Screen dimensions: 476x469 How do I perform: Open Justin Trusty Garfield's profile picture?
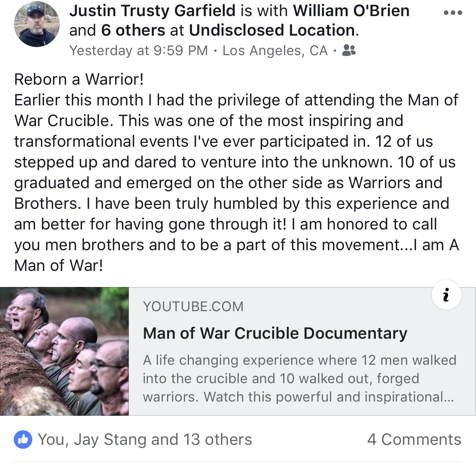point(37,25)
